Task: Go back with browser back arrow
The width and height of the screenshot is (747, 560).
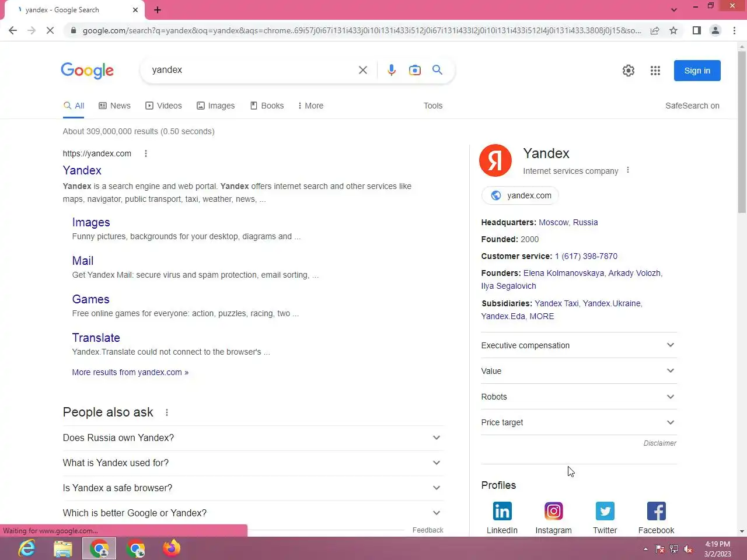Action: (x=13, y=30)
